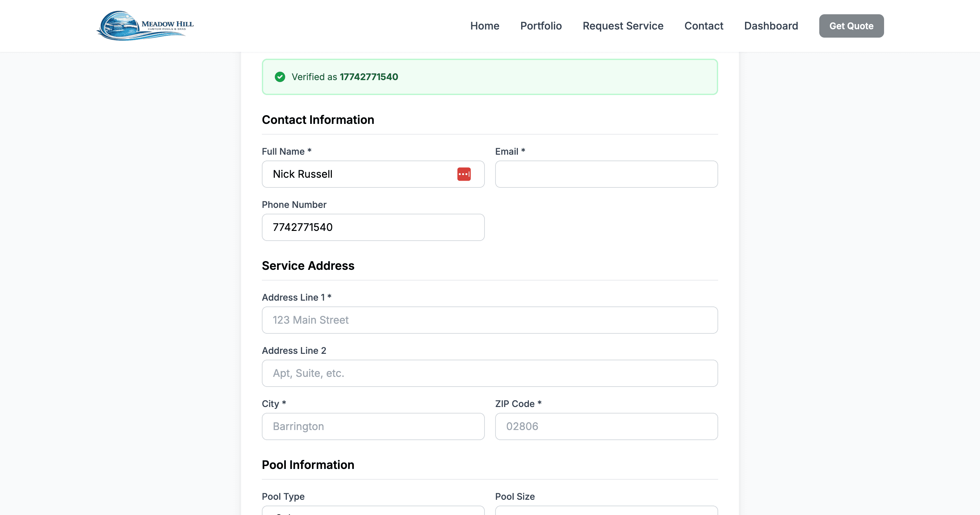Click the Get Quote button
The height and width of the screenshot is (515, 980).
point(851,26)
